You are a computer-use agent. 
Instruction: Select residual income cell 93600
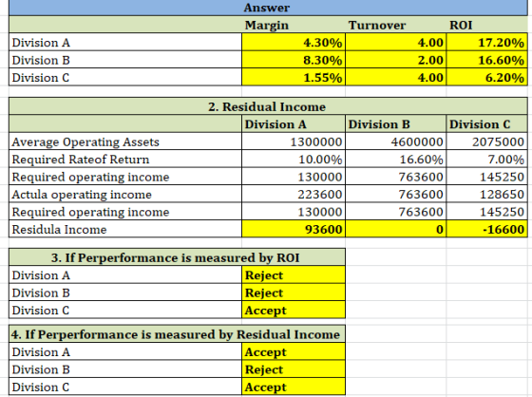pos(294,229)
